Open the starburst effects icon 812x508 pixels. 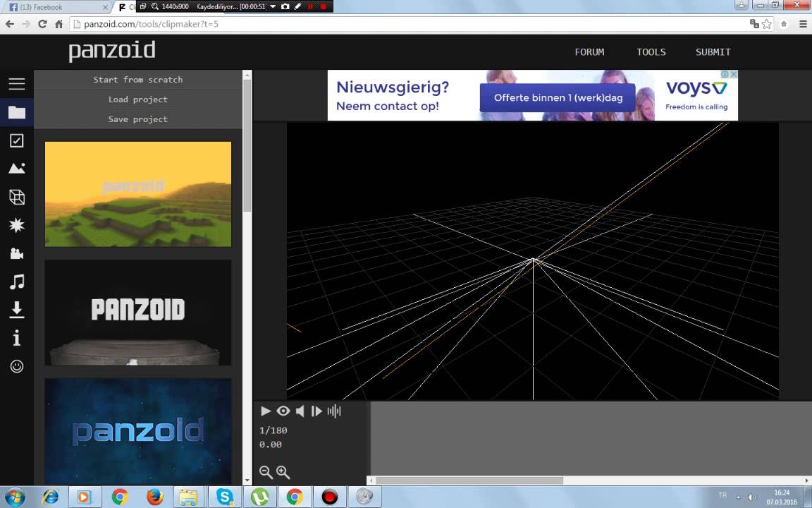[17, 225]
